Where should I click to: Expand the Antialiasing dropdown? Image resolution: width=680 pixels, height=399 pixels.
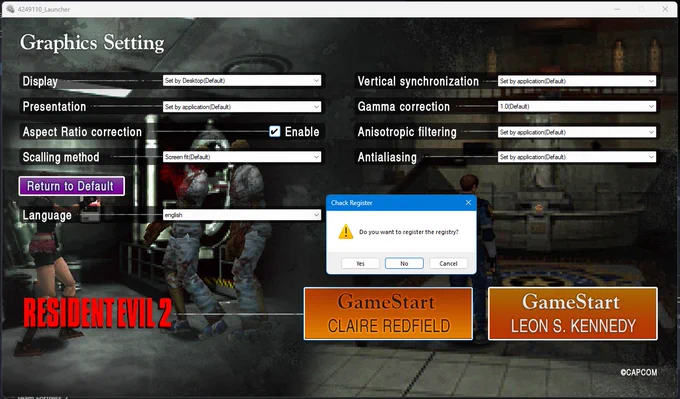[577, 157]
